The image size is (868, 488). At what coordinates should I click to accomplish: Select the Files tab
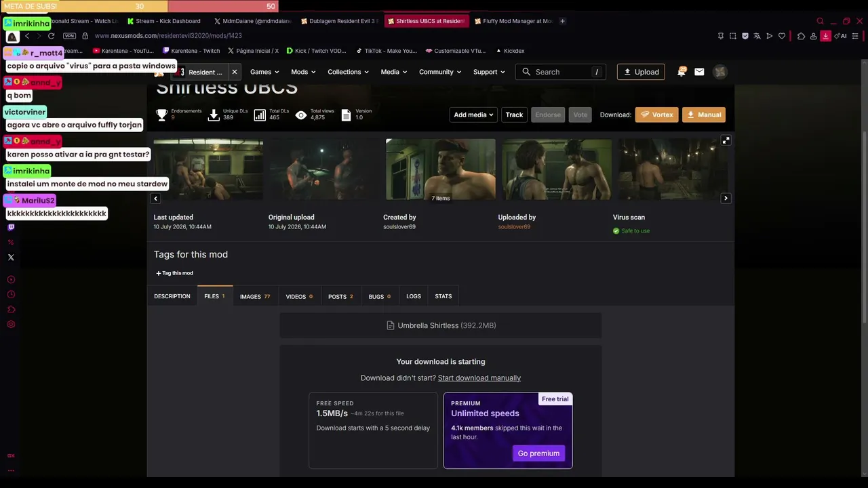[214, 296]
